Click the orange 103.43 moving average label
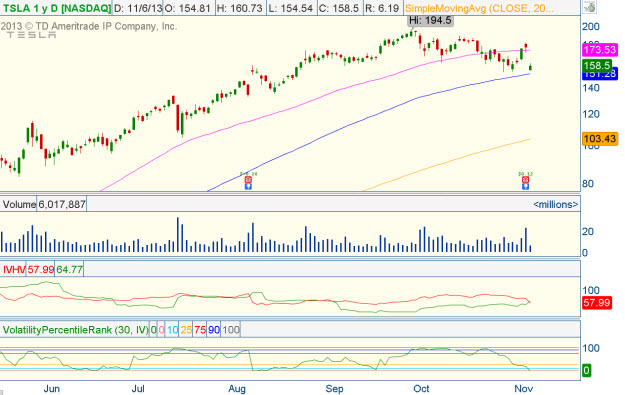The height and width of the screenshot is (395, 625). point(600,139)
